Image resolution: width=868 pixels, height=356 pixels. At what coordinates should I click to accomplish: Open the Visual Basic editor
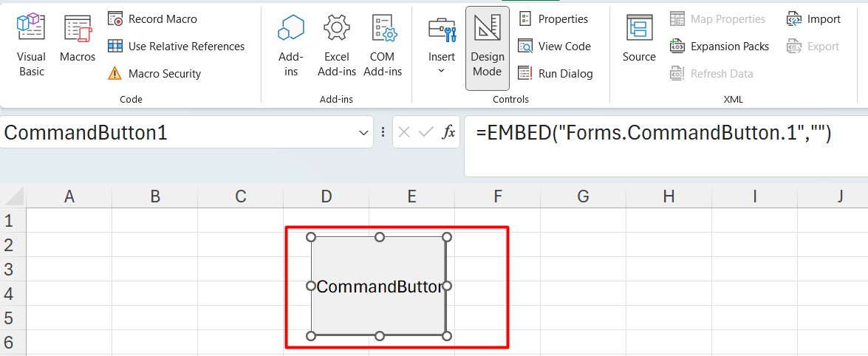point(31,45)
